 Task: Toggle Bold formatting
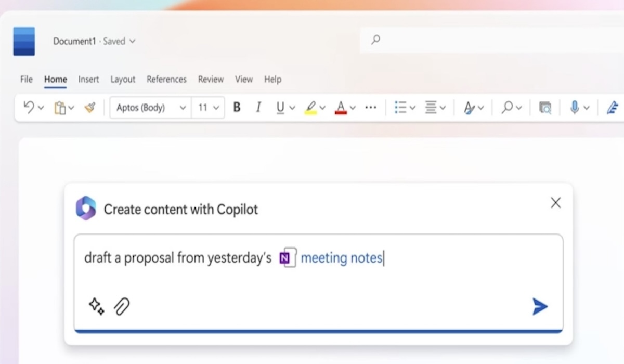pos(237,108)
